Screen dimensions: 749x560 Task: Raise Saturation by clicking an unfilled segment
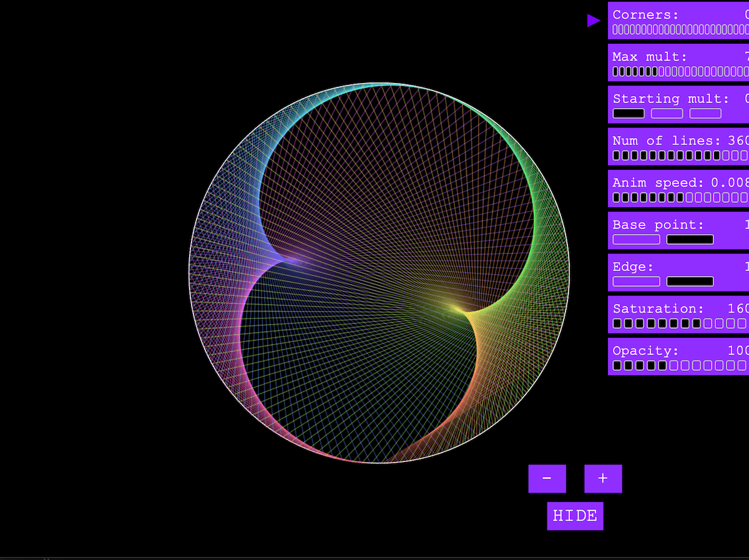click(707, 323)
